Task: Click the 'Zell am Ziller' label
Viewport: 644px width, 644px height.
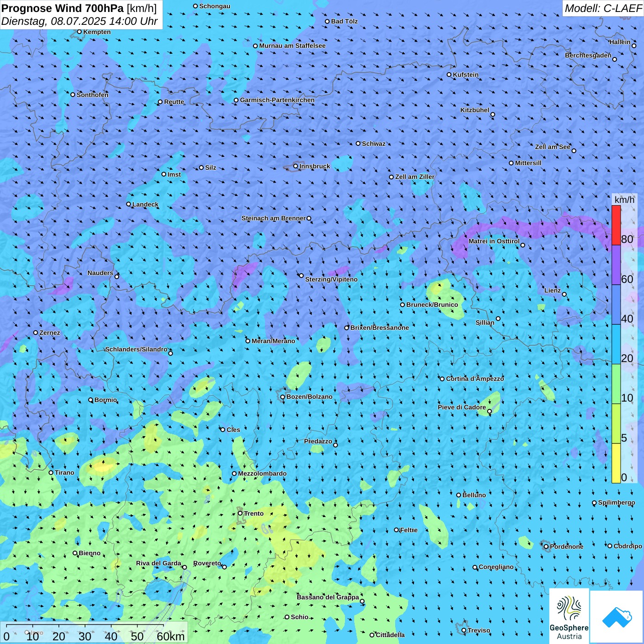Action: click(x=415, y=177)
